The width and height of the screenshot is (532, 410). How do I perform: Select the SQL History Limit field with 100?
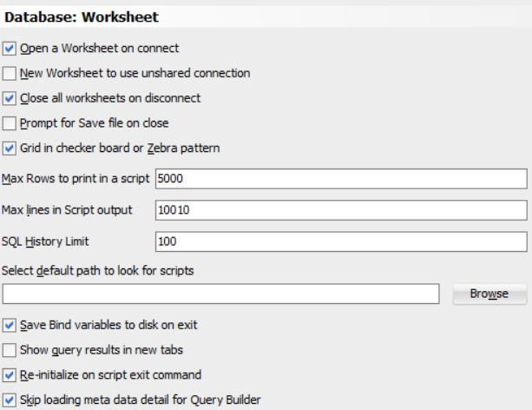340,241
